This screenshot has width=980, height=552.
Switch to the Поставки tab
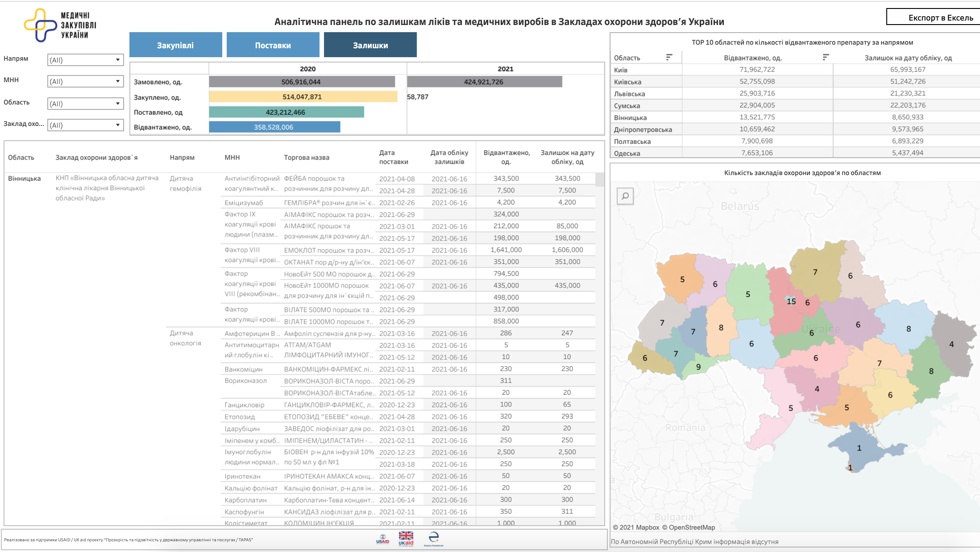pyautogui.click(x=273, y=45)
